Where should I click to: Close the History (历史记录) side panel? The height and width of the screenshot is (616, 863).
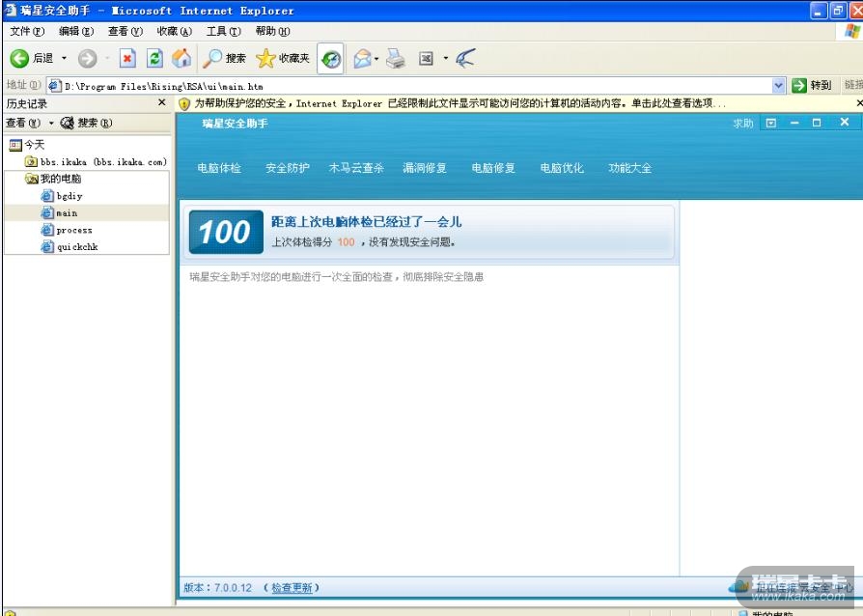point(161,103)
